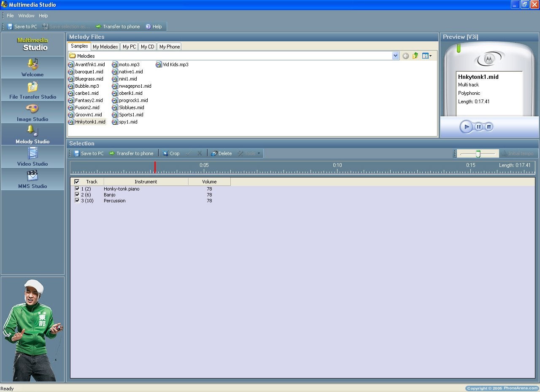Screen dimensions: 540x392
Task: Select the file moto.mp3
Action: tap(126, 64)
